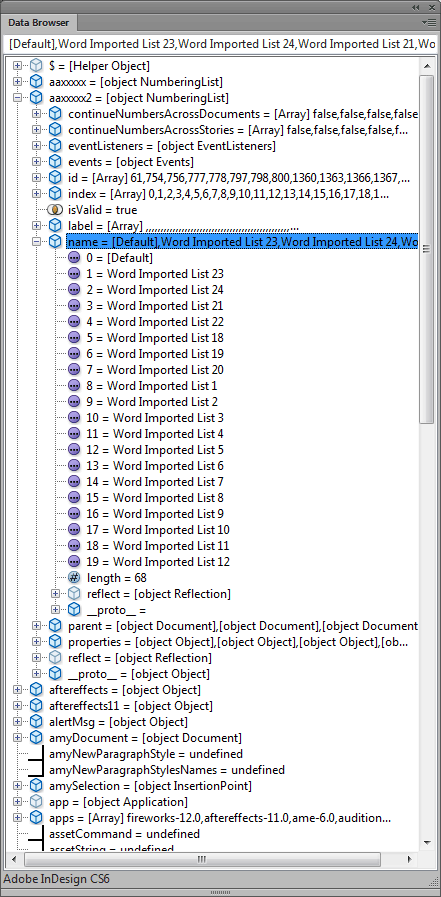
Task: Click the cube icon beside $ = [Helper Object]
Action: [x=36, y=66]
